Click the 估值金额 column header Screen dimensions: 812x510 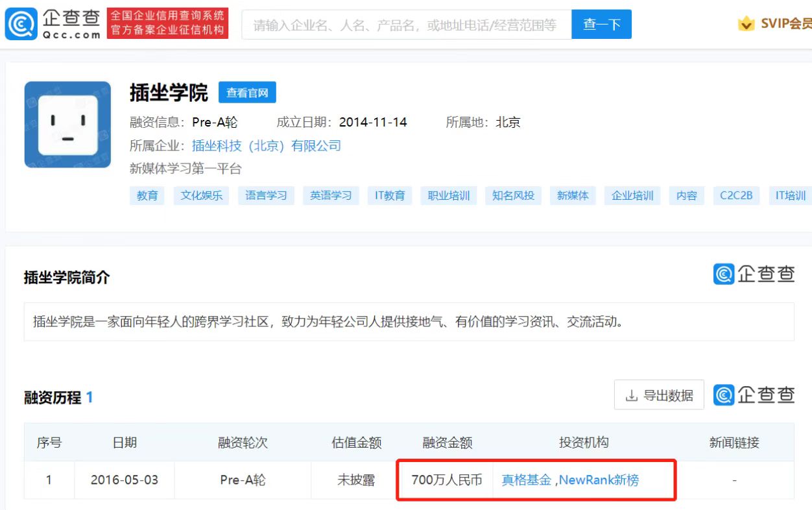356,443
